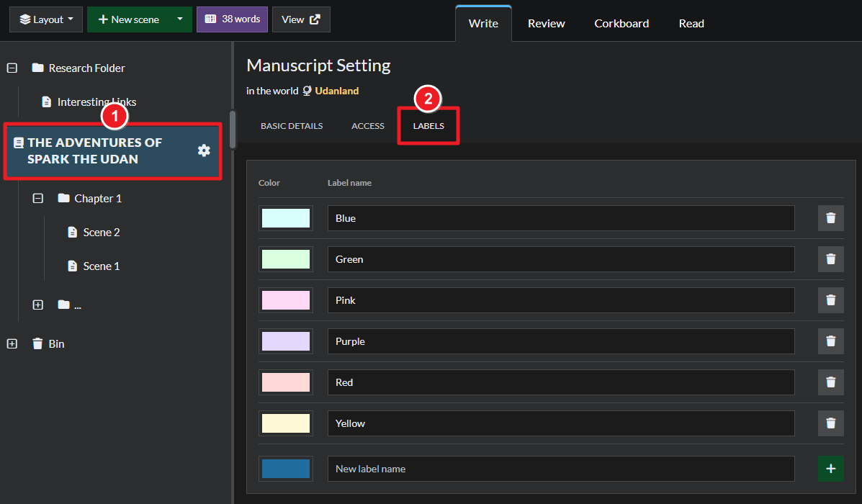Click the Research Folder icon

pos(37,68)
